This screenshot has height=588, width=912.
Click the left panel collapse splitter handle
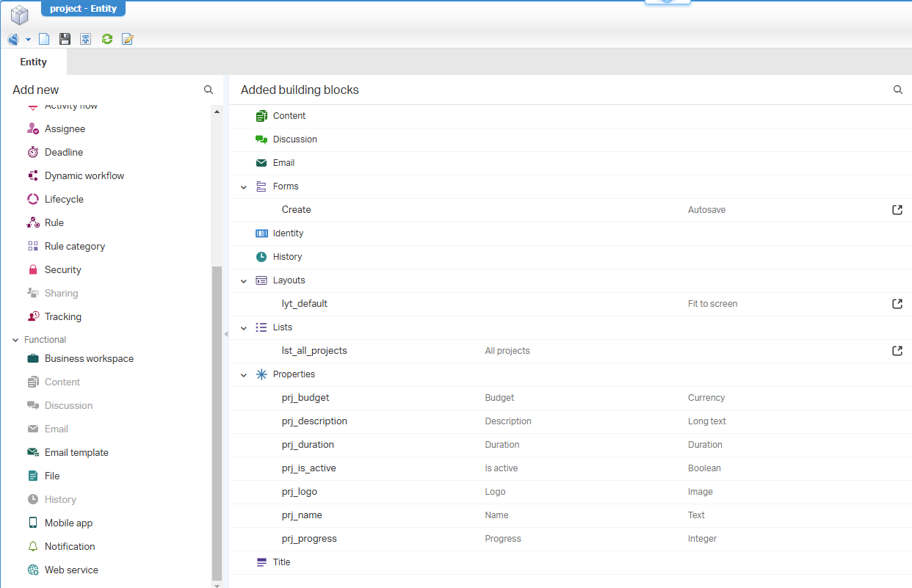(225, 334)
